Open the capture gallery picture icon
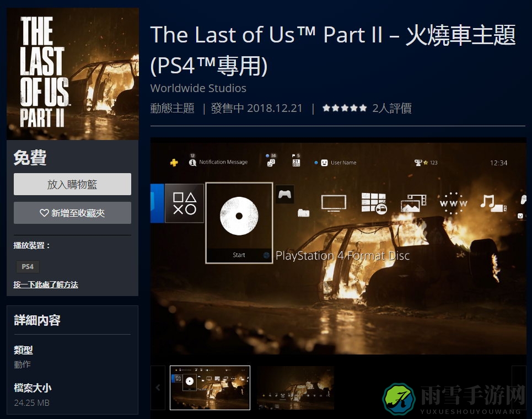The width and height of the screenshot is (532, 419). tap(413, 203)
